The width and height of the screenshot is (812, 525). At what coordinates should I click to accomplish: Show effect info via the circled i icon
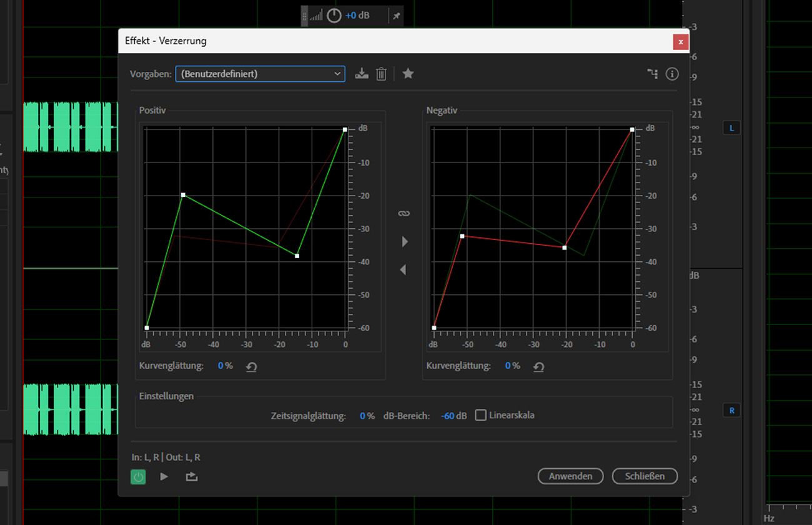click(x=672, y=74)
